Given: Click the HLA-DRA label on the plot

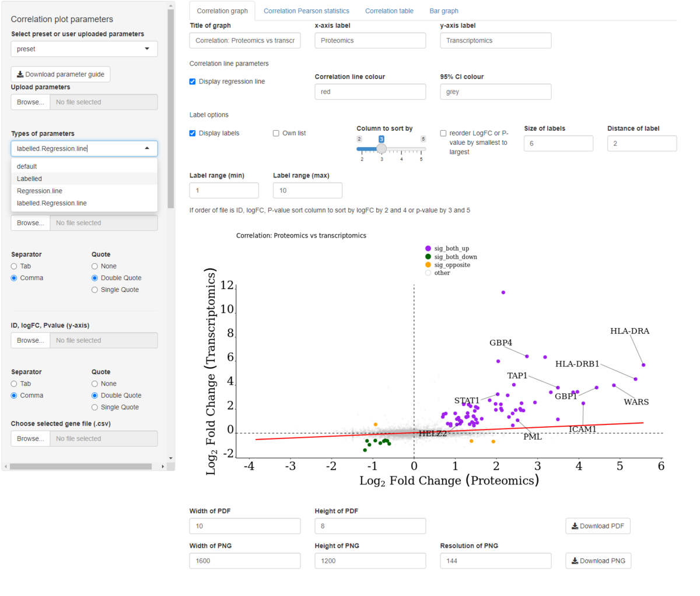Looking at the screenshot, I should (x=629, y=331).
